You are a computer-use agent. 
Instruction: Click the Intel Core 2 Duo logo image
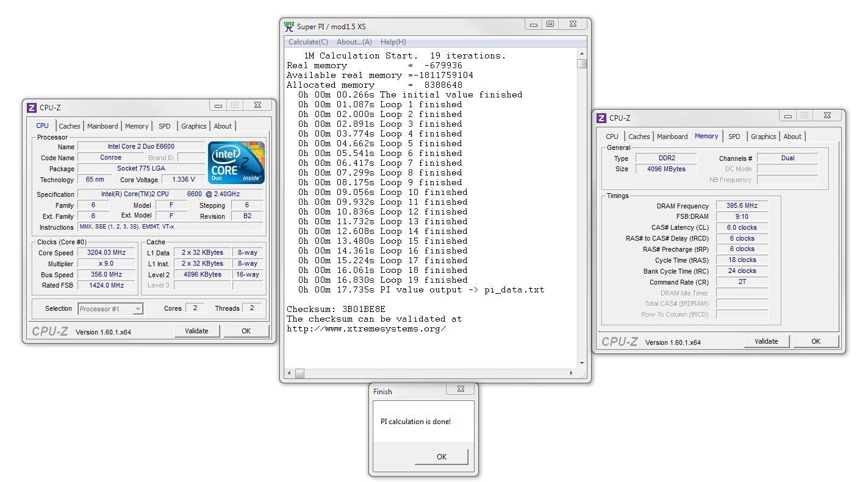[x=237, y=163]
